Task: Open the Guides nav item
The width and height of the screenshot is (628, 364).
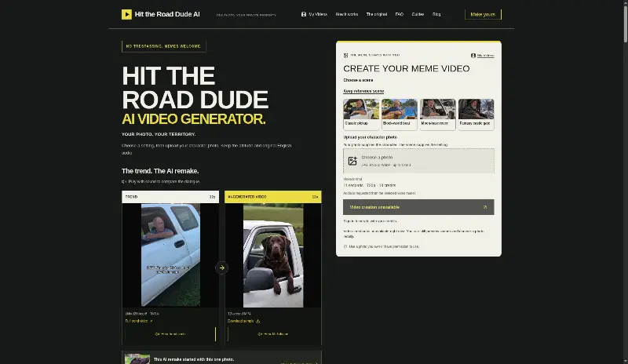Action: click(418, 14)
